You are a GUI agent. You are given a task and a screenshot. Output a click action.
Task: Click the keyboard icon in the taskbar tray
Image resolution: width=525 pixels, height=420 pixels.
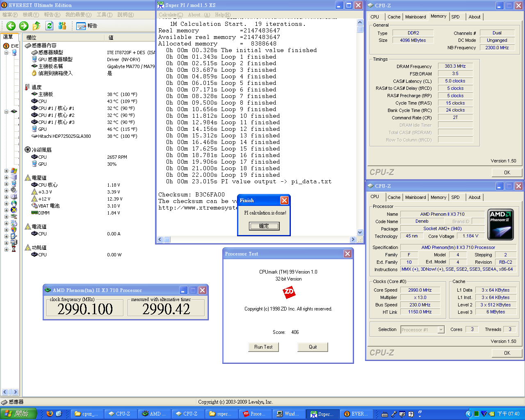click(385, 414)
